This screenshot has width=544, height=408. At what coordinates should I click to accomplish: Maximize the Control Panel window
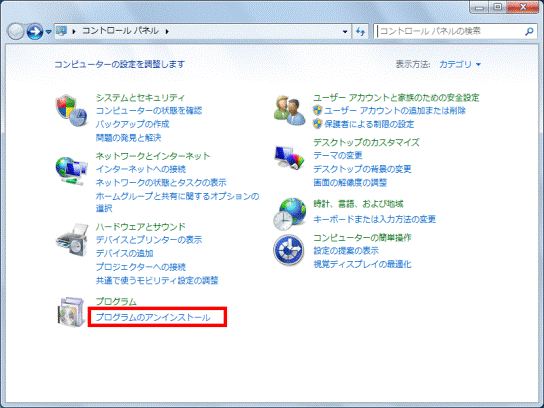(498, 7)
